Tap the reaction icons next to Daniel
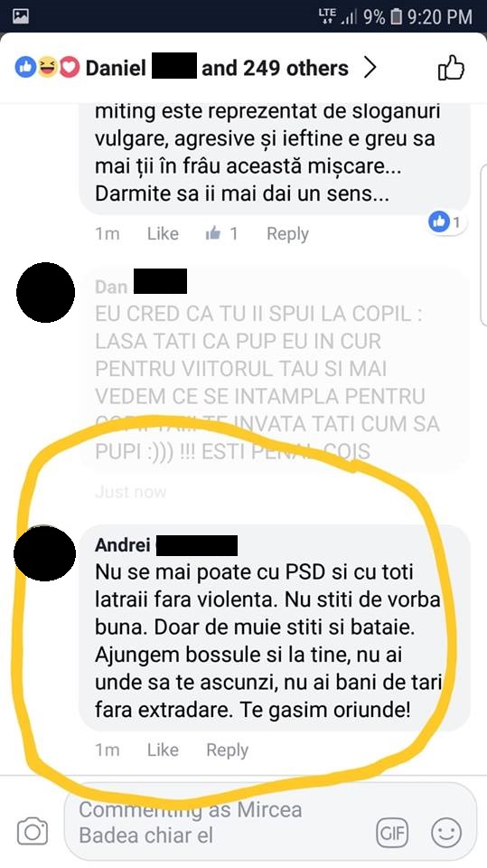 [47, 68]
